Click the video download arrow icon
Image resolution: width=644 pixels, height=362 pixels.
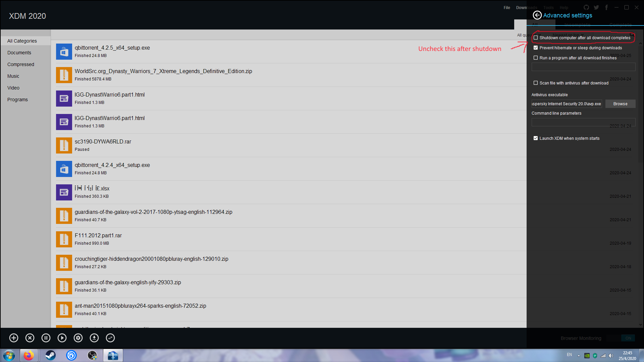pos(94,338)
